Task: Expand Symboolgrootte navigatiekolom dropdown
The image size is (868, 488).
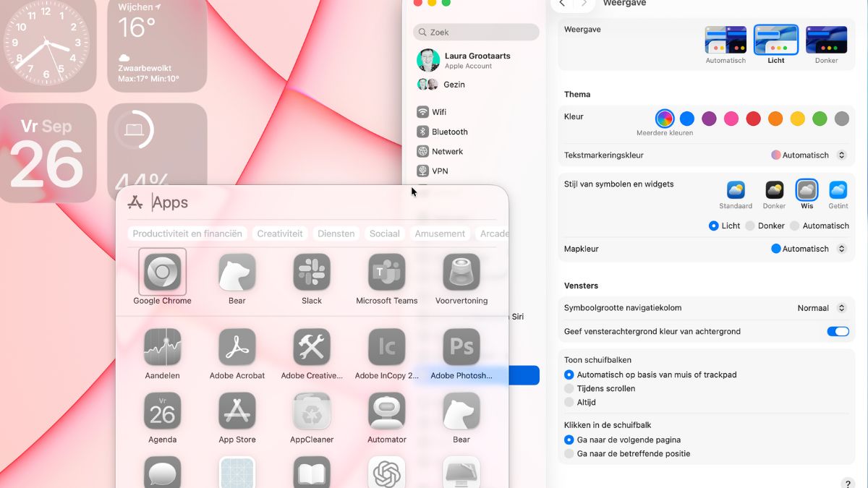Action: (821, 308)
